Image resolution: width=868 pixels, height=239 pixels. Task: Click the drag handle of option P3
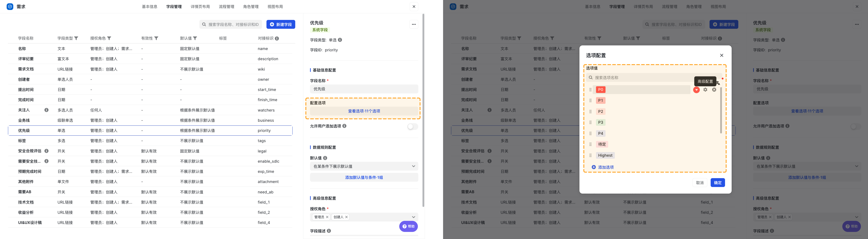[x=590, y=122]
